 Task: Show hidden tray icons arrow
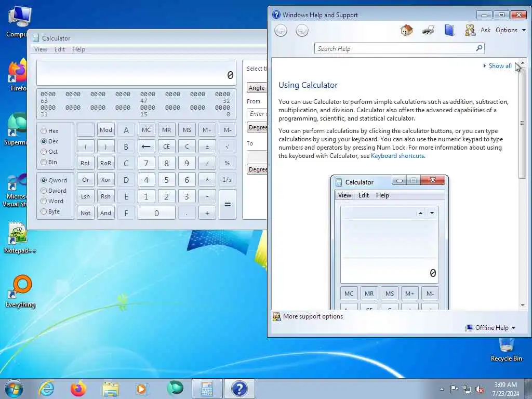(x=442, y=390)
